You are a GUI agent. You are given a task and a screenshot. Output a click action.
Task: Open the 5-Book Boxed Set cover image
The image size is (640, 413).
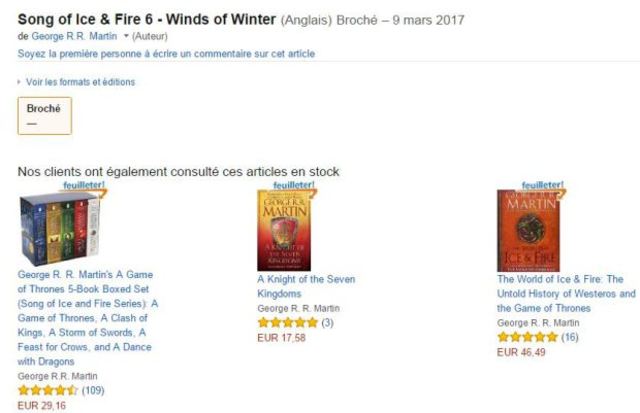tap(60, 230)
